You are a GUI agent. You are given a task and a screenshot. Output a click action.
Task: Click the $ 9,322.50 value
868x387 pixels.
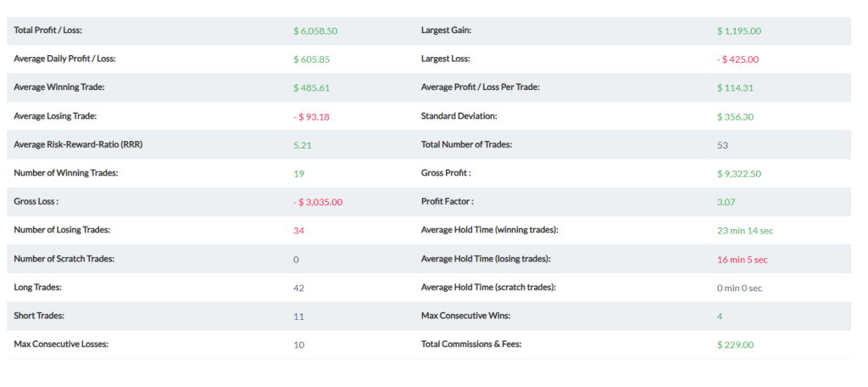tap(739, 173)
